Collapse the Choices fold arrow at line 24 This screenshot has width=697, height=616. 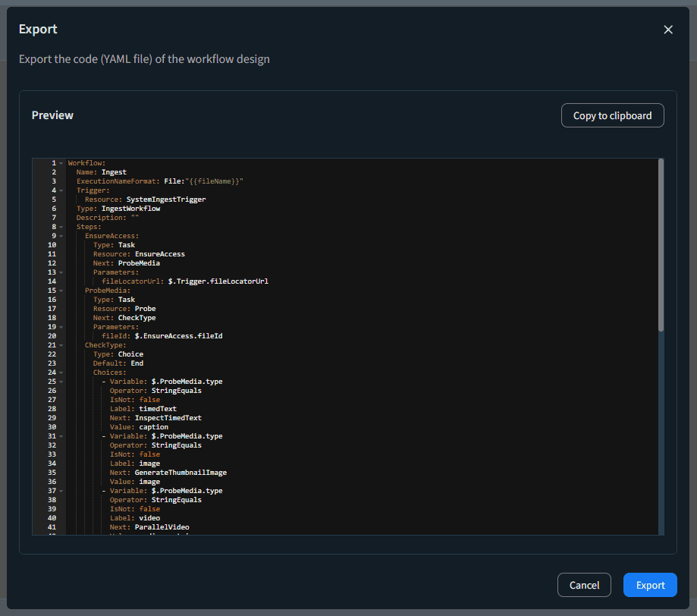coord(61,372)
